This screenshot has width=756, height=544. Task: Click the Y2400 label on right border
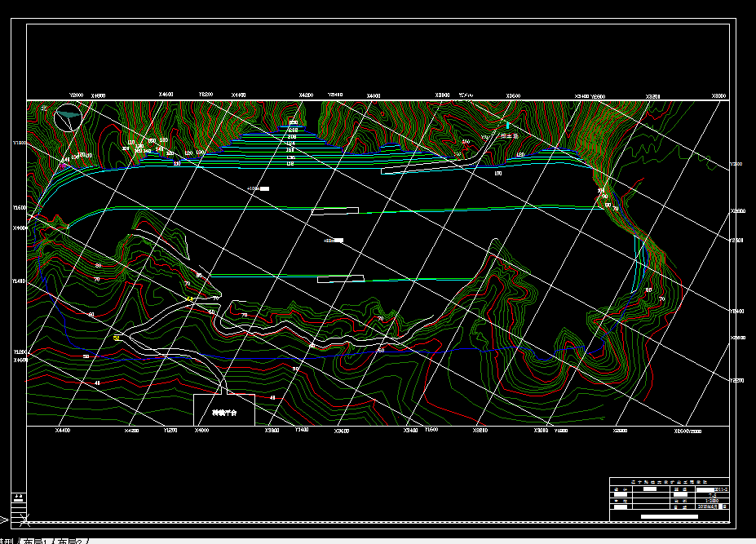click(x=736, y=311)
